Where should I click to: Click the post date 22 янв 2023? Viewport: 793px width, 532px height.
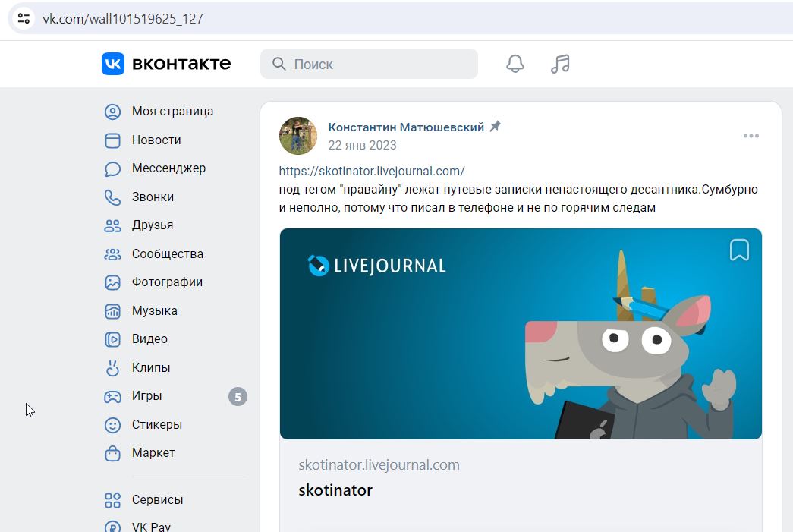click(x=362, y=146)
